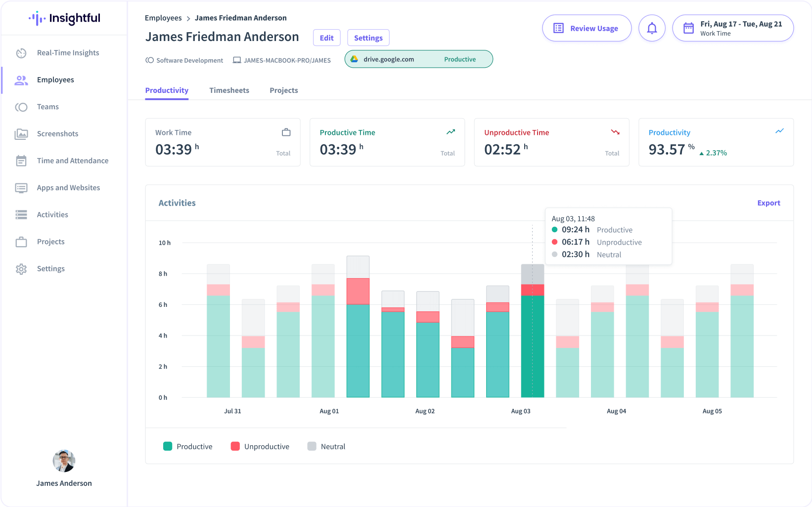
Task: Click the Review Usage button
Action: pos(586,28)
